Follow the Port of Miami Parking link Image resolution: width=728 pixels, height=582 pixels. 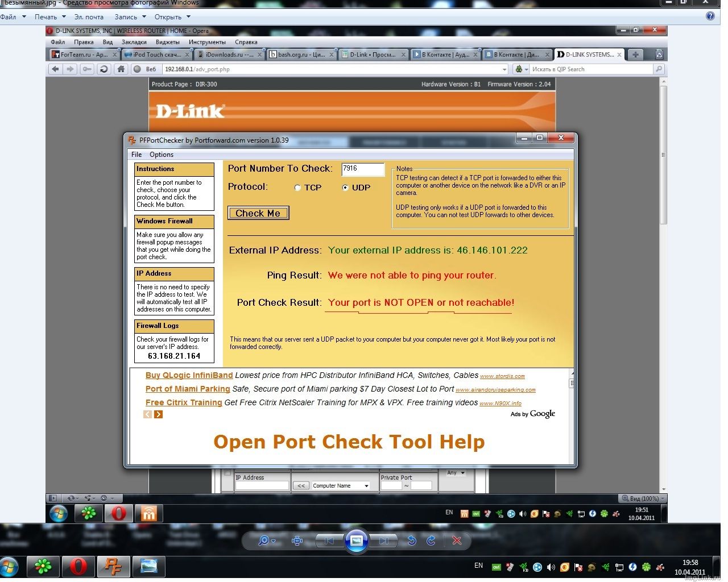188,389
